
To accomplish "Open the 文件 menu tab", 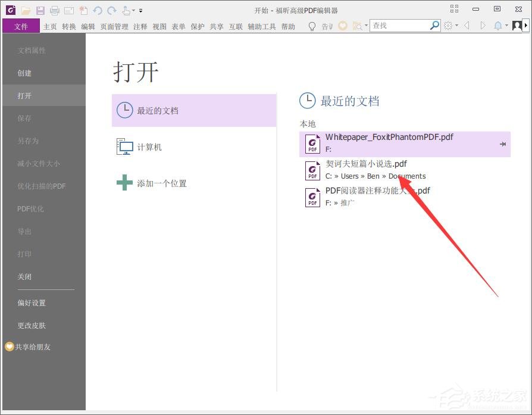I will click(21, 26).
